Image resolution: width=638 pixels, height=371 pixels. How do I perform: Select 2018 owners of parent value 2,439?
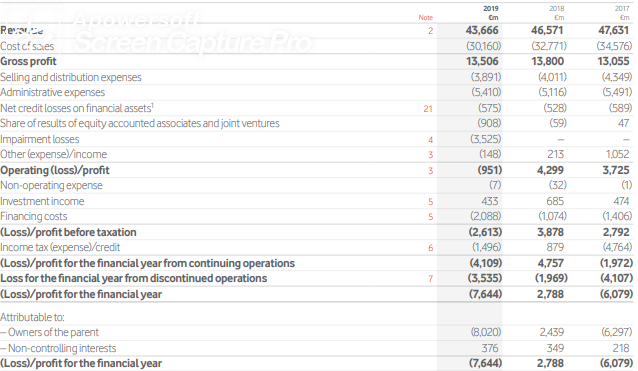(x=552, y=332)
